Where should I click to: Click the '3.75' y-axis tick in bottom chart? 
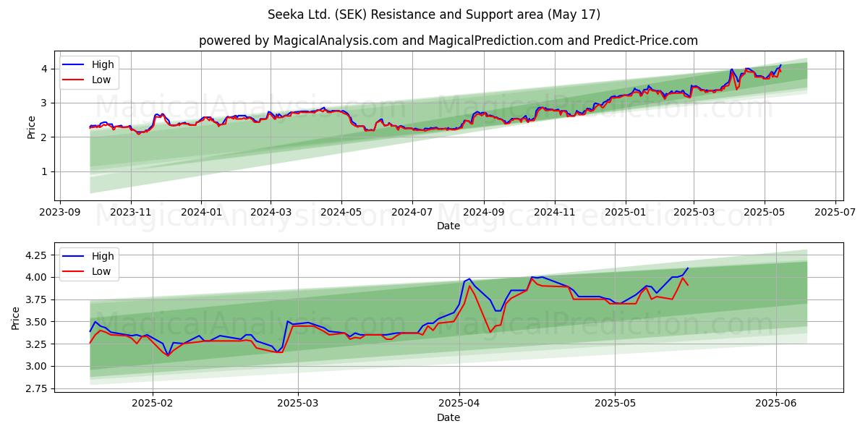(x=36, y=299)
